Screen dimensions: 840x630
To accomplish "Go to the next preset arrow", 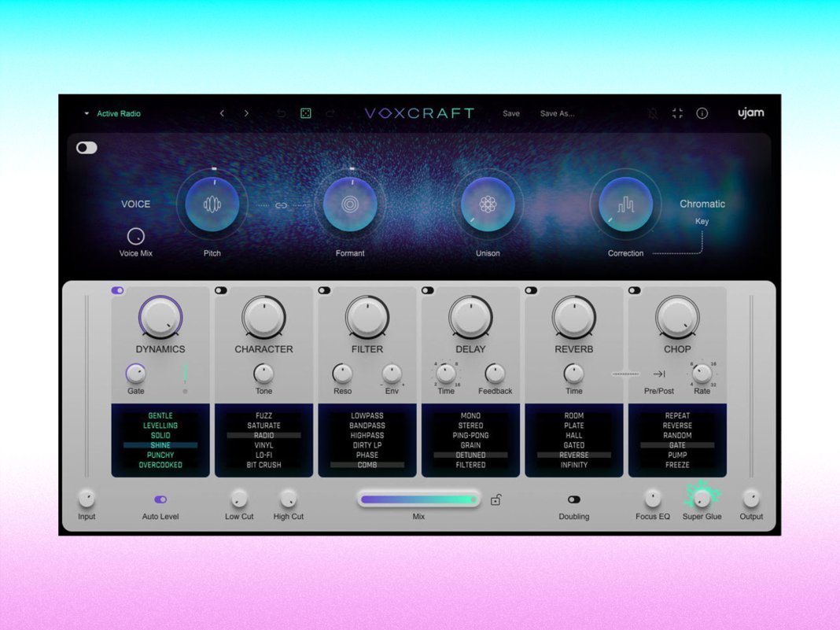I will click(x=246, y=113).
